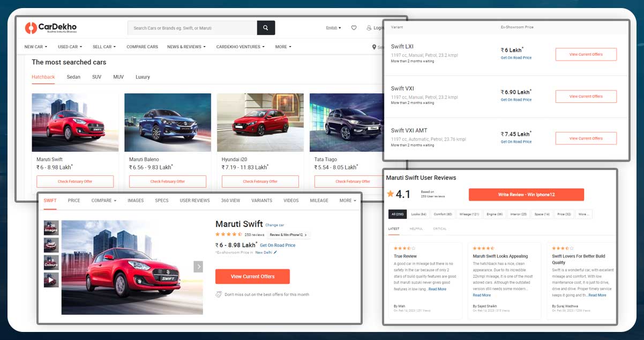Expand the USED CAR menu
Screen dimensions: 644x340
click(x=70, y=47)
